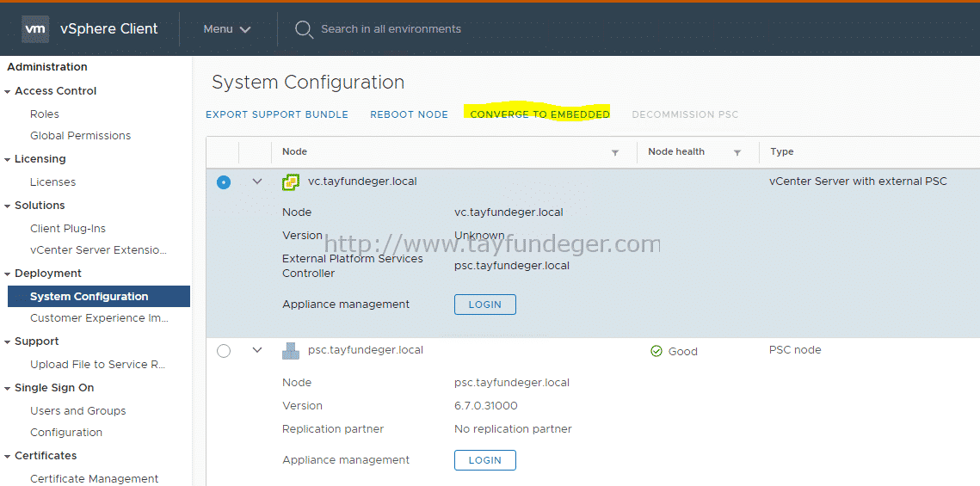
Task: Click the vCenter server icon beside vc.tayfundeger.local
Action: (x=290, y=181)
